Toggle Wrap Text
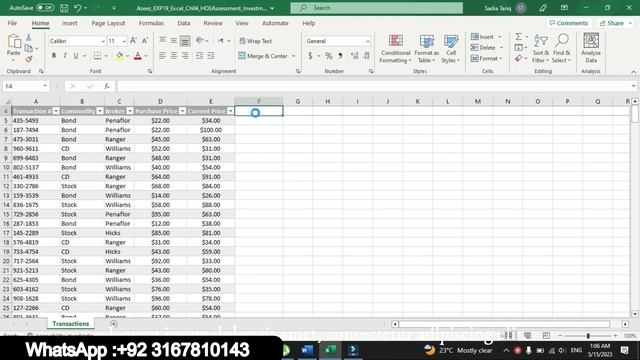Screen dimensions: 640x360 coord(256,41)
